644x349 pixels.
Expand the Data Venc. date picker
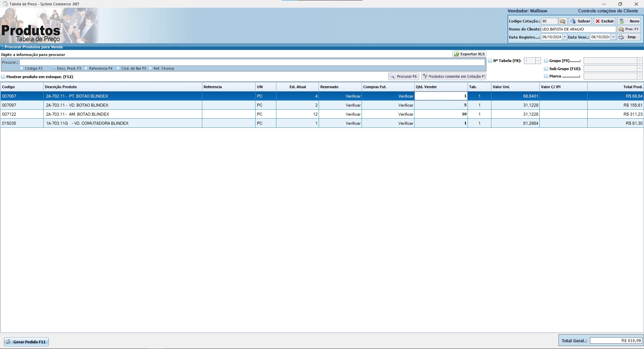click(x=613, y=37)
